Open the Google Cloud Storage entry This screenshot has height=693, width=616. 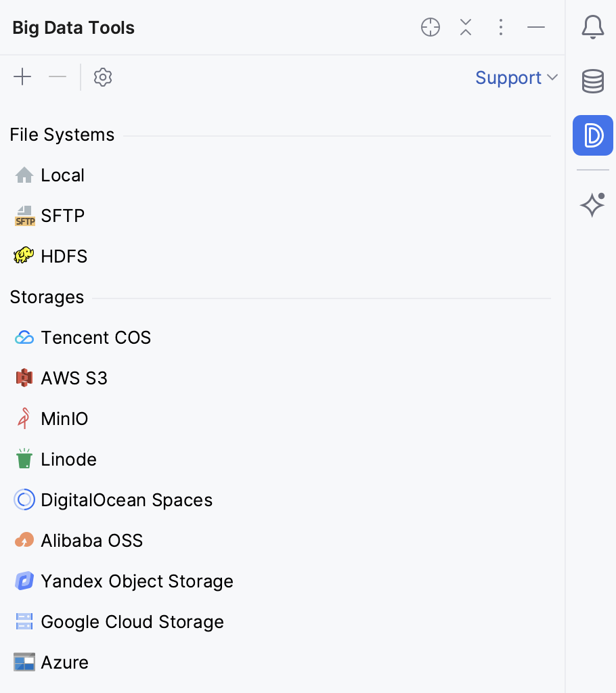[x=132, y=621]
